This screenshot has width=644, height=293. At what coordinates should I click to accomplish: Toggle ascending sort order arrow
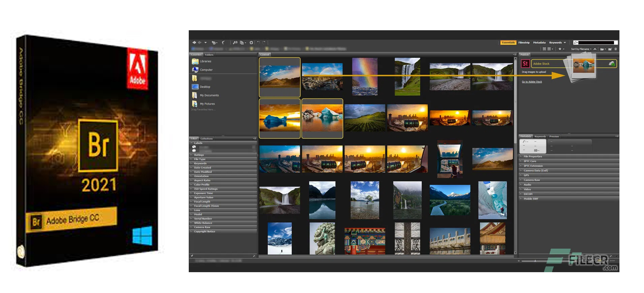(x=595, y=49)
